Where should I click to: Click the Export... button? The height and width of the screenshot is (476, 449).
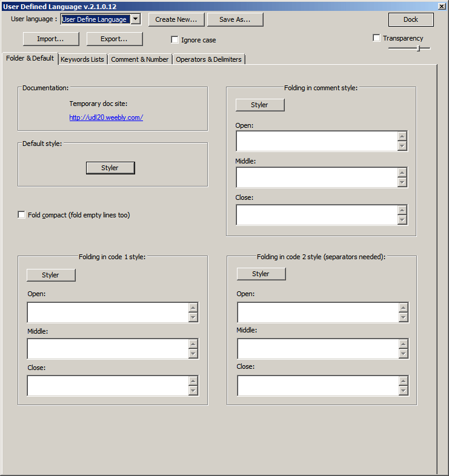(115, 39)
